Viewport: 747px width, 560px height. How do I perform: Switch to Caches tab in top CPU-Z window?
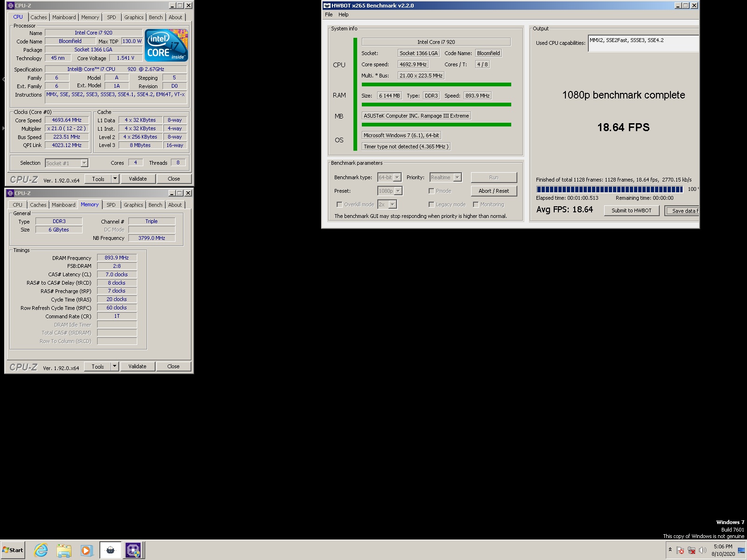(39, 17)
